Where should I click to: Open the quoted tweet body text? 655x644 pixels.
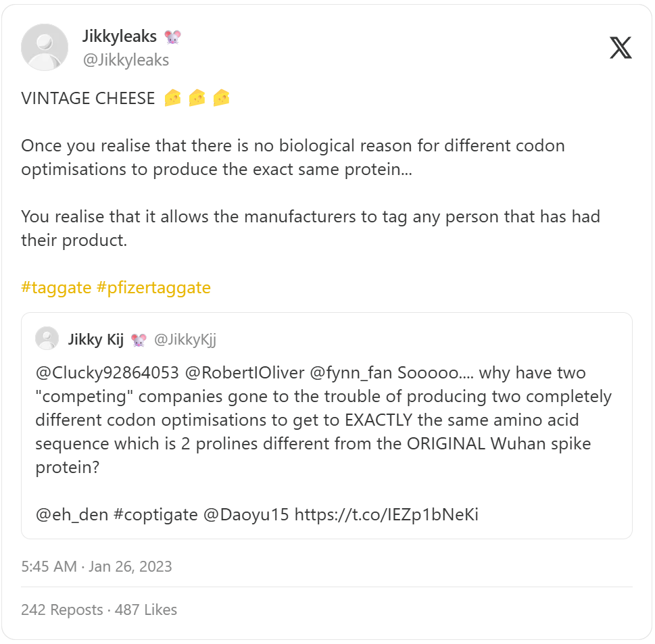click(323, 419)
